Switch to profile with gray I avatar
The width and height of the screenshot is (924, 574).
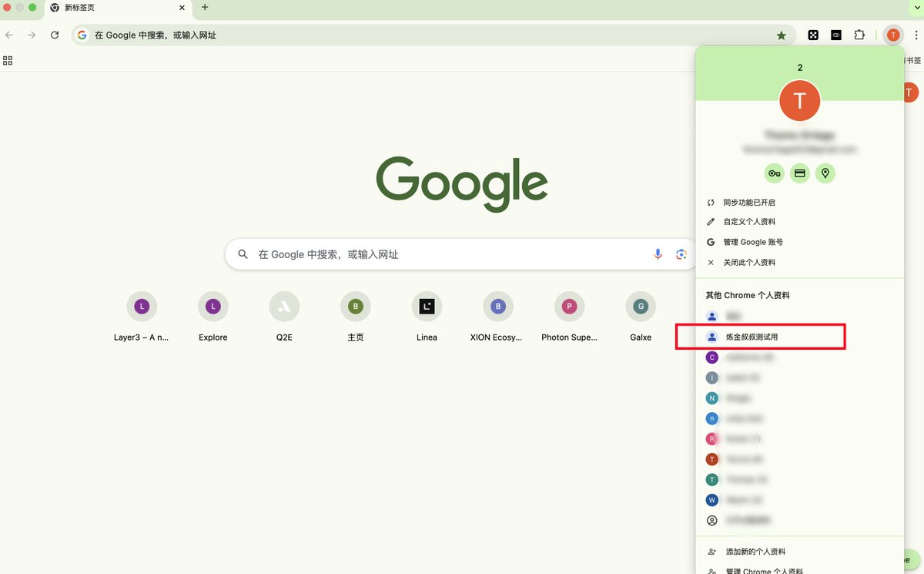click(800, 378)
